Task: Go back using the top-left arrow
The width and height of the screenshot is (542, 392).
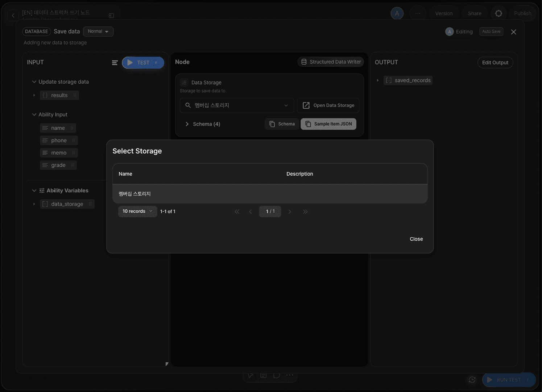Action: [x=13, y=15]
